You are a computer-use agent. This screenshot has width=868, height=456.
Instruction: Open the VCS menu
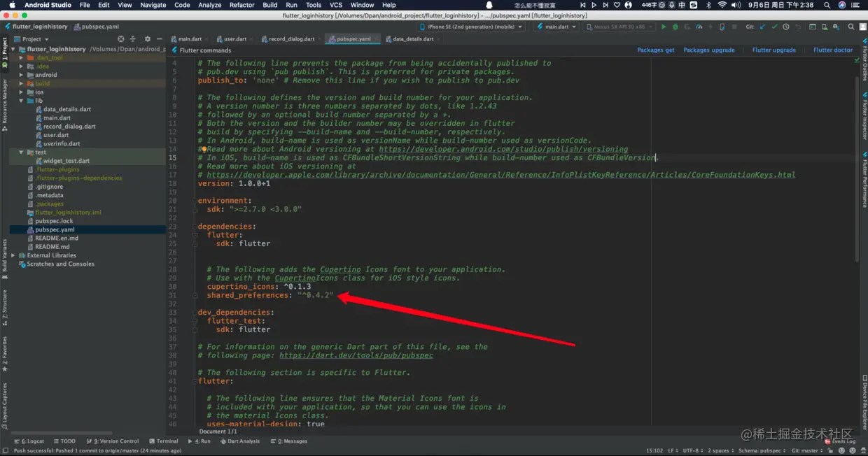pyautogui.click(x=336, y=5)
